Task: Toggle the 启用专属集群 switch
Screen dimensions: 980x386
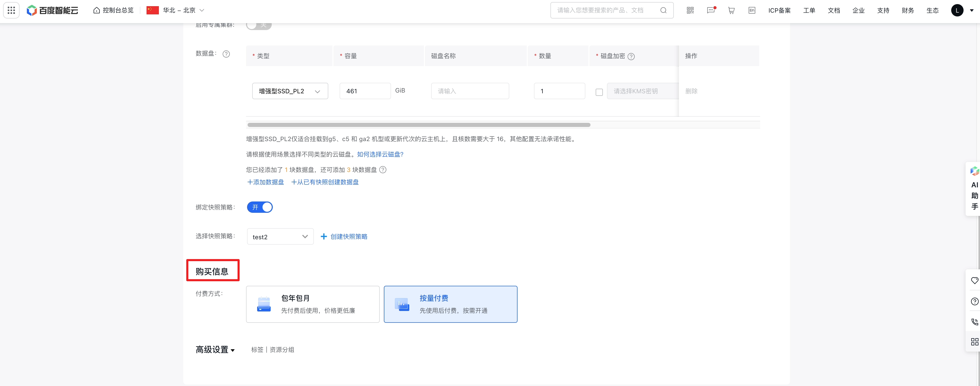Action: click(x=259, y=25)
